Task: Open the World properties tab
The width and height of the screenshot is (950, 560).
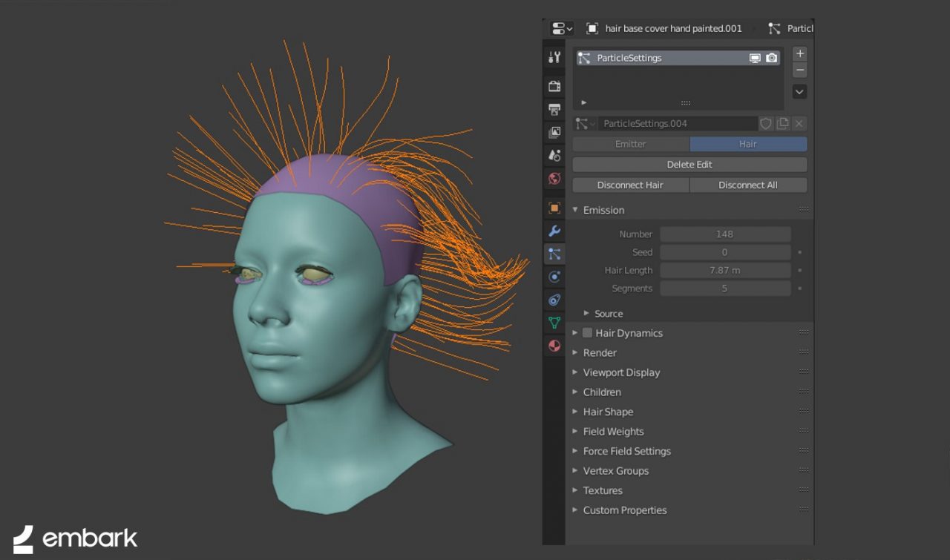Action: pyautogui.click(x=554, y=179)
